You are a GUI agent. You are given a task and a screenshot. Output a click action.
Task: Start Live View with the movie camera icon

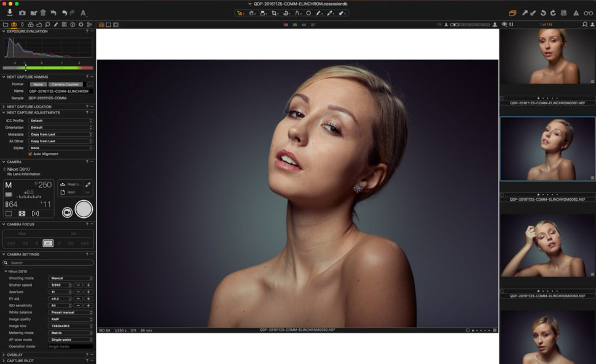tap(67, 212)
